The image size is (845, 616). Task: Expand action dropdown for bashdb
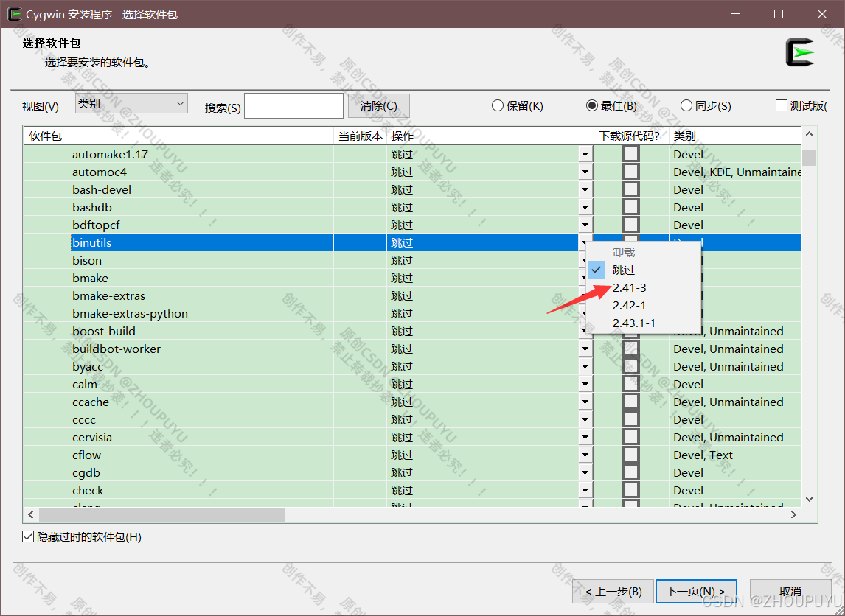585,207
